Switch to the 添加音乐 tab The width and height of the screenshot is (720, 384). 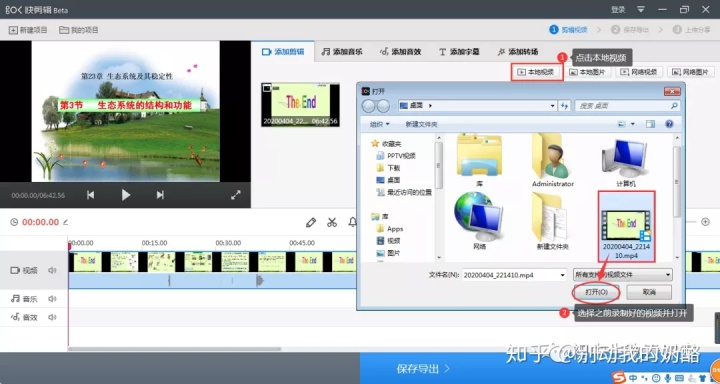click(342, 52)
